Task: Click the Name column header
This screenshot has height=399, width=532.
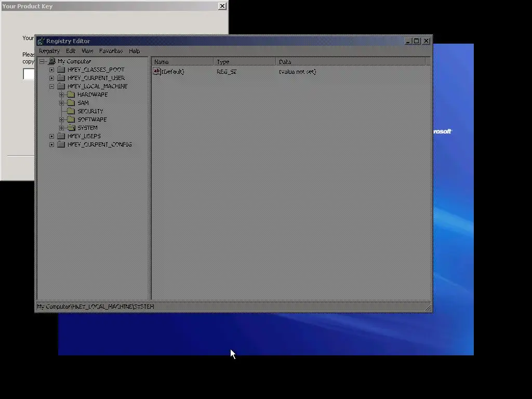Action: [183, 62]
